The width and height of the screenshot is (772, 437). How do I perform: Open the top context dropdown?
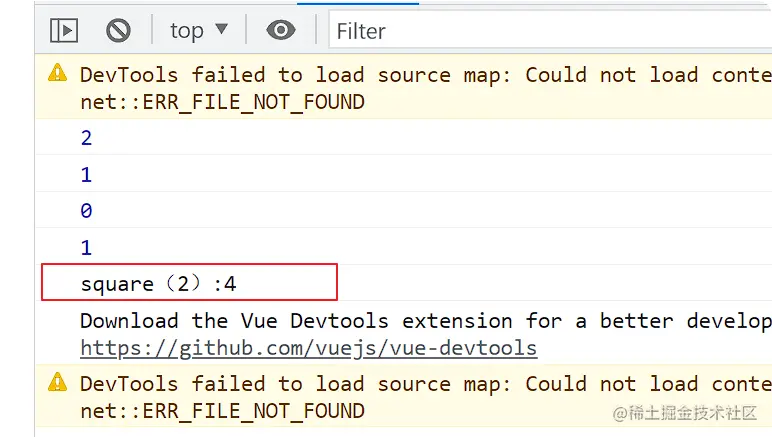tap(198, 31)
